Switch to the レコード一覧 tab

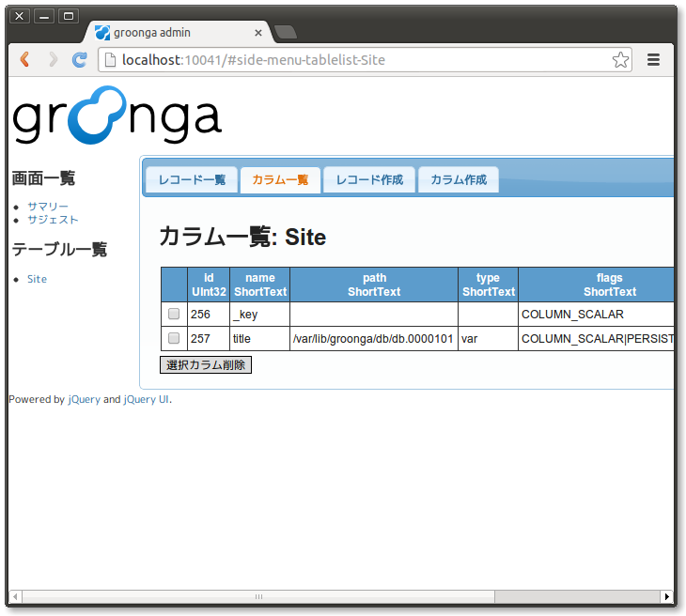point(192,180)
